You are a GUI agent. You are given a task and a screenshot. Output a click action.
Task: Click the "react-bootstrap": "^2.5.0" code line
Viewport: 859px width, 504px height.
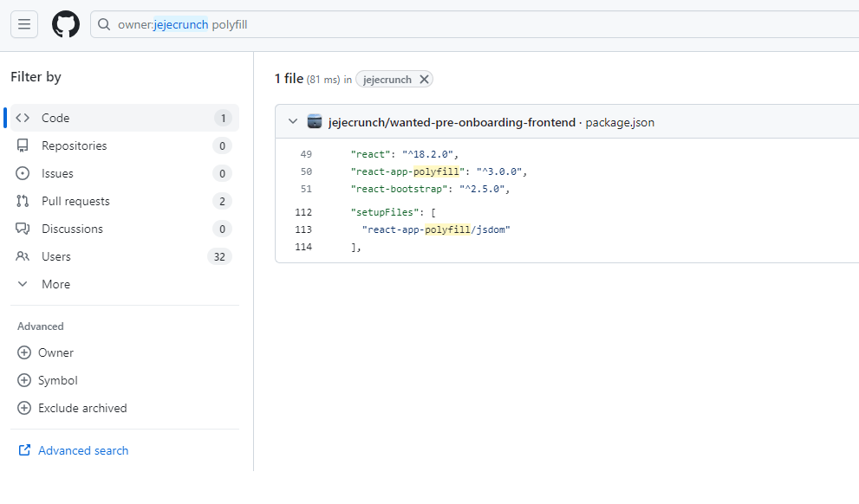(430, 189)
